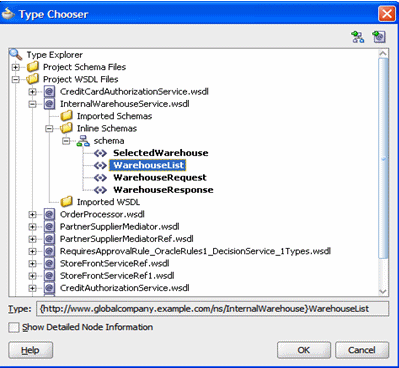Click the vertical scrollbar thumb
The height and width of the screenshot is (368, 399).
coord(383,158)
